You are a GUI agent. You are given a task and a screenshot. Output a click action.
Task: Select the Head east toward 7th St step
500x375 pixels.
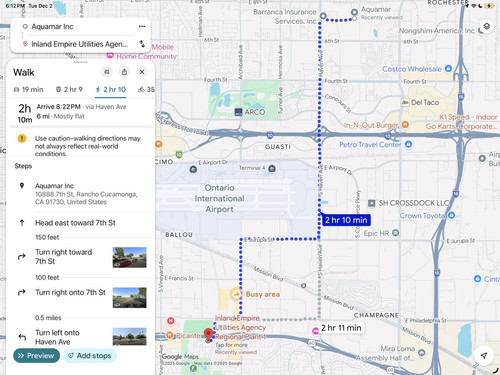pos(80,223)
